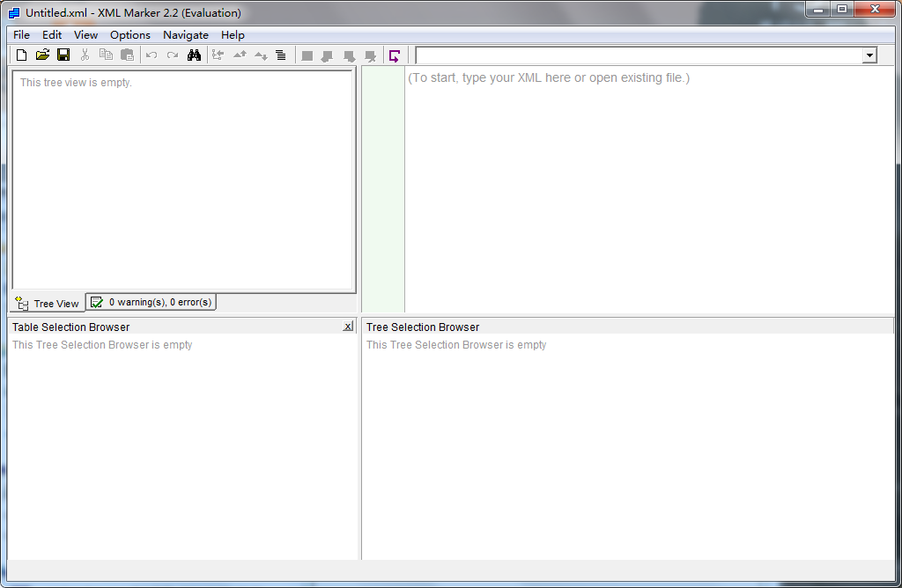Click the Paste clipboard icon

128,55
